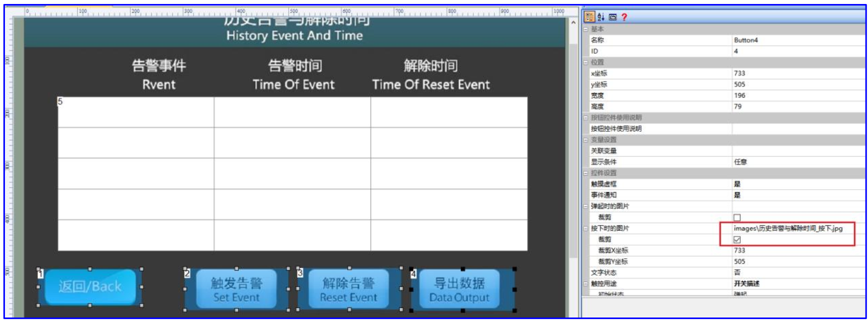Edit the 裁剪X坐标 value 733
The image size is (868, 322).
click(798, 250)
